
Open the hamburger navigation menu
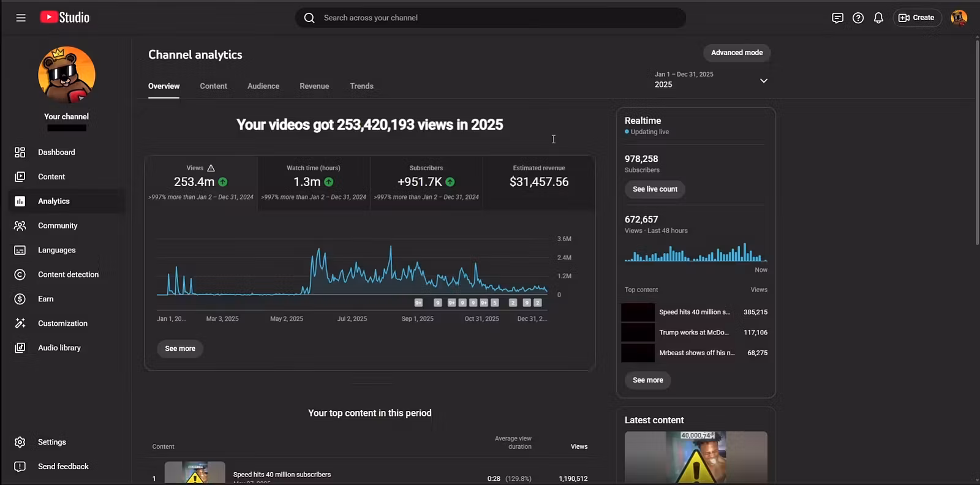[x=21, y=18]
